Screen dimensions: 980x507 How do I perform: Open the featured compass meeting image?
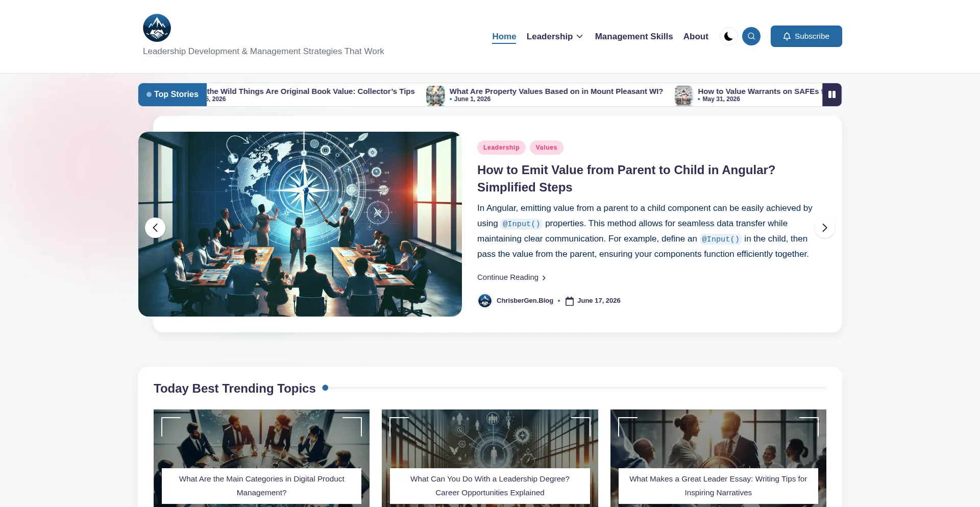[x=300, y=224]
